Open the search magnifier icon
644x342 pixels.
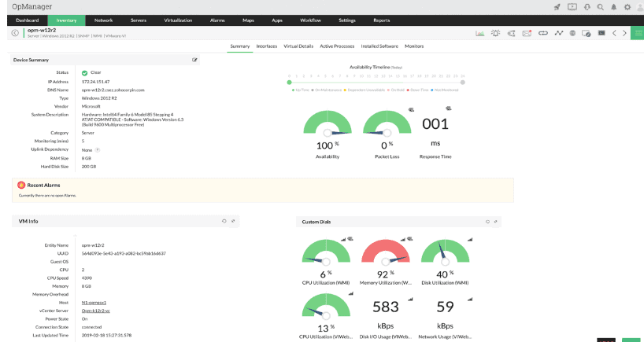(601, 7)
